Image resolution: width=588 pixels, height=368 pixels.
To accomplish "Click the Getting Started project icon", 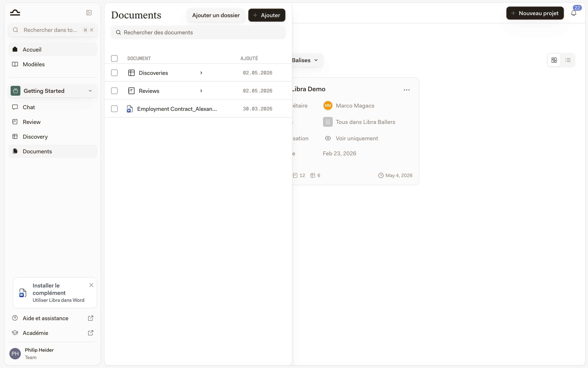I will tap(16, 91).
